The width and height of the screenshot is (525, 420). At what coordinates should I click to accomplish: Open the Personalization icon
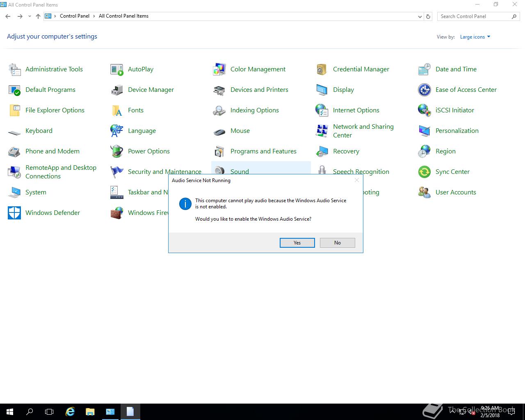425,131
